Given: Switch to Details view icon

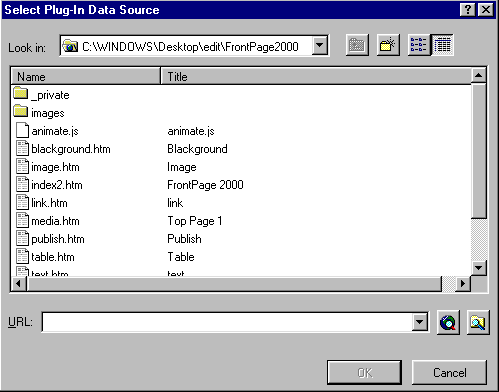Looking at the screenshot, I should click(442, 45).
